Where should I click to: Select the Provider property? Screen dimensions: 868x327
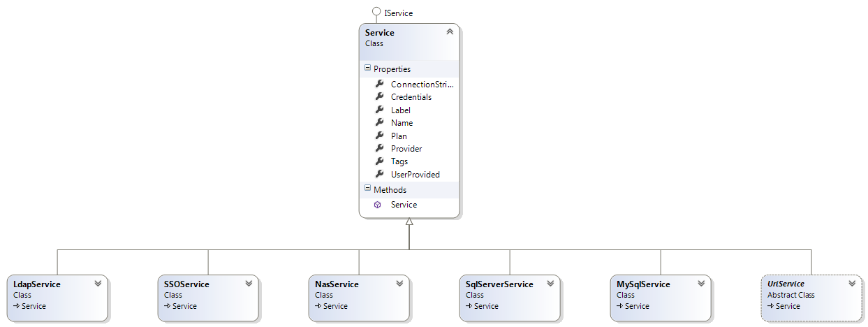[x=406, y=149]
